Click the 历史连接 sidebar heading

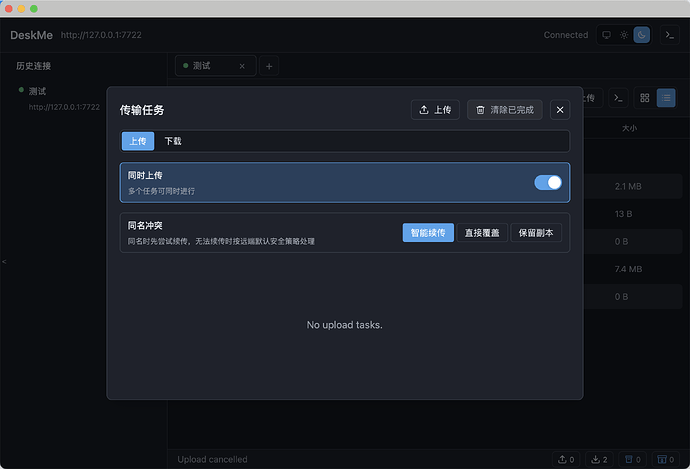click(x=33, y=66)
